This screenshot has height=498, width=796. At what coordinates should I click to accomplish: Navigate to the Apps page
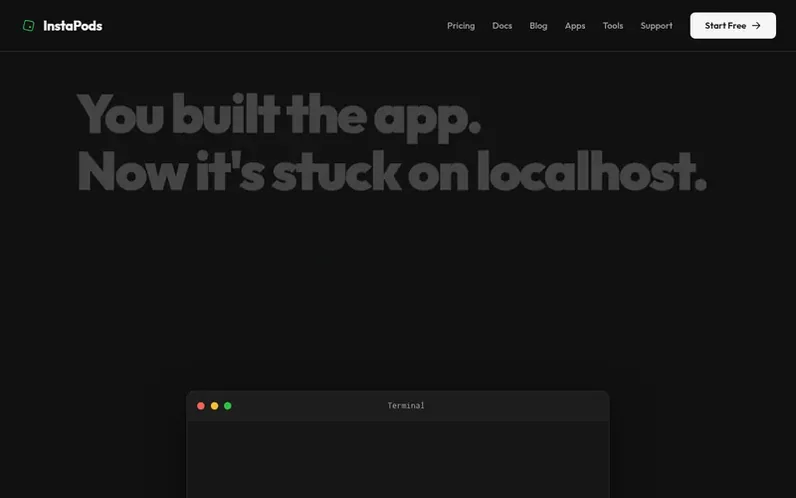coord(575,25)
